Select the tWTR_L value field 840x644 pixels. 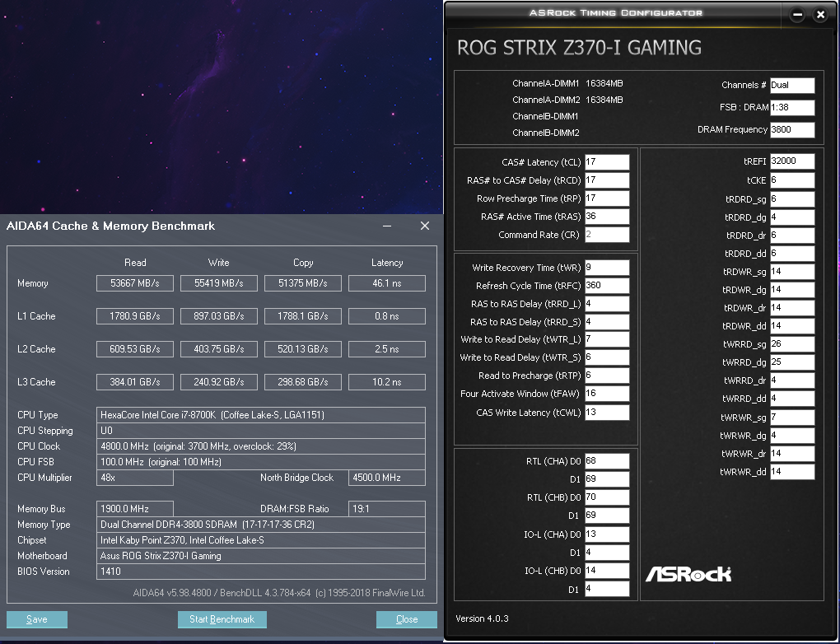(x=607, y=339)
